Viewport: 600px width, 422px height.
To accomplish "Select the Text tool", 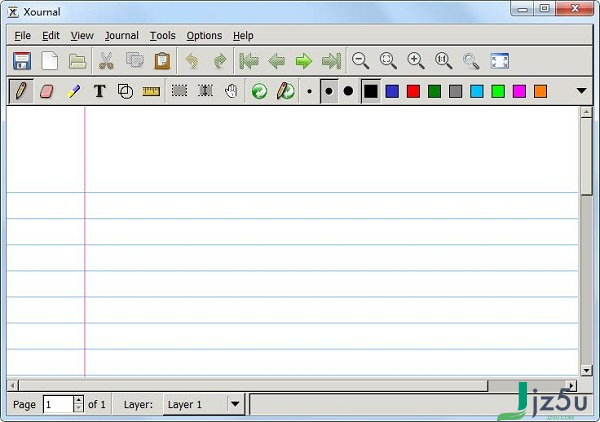I will [99, 91].
